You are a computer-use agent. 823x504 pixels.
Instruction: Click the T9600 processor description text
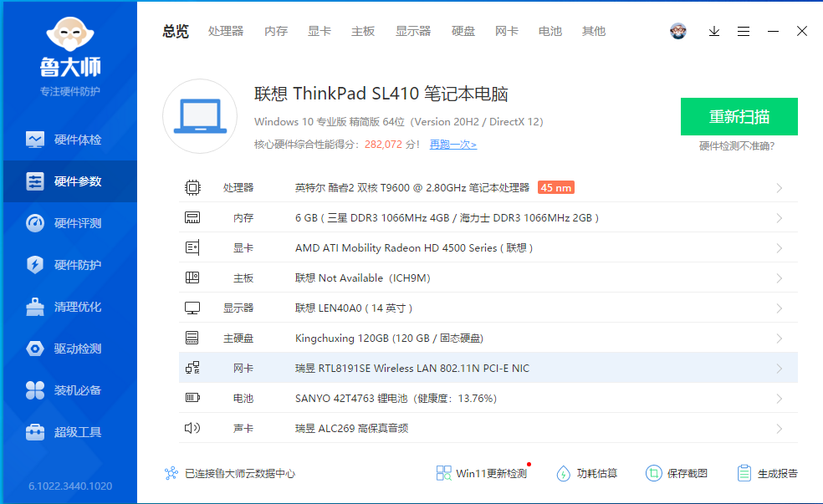(412, 188)
